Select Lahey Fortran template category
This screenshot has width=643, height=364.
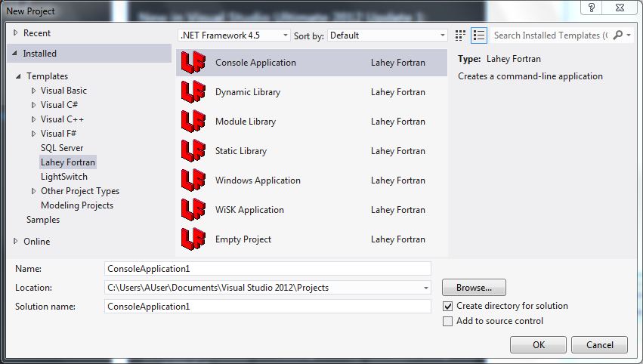[68, 162]
